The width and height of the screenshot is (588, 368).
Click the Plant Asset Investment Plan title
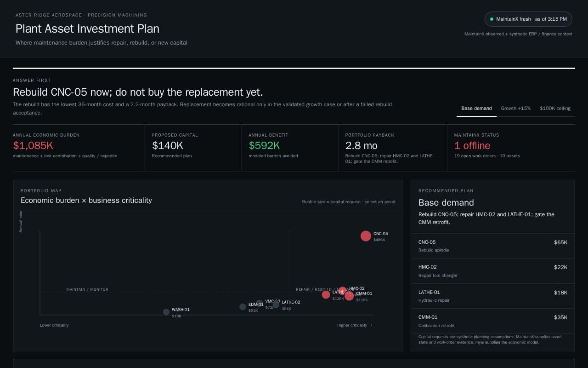coord(87,29)
